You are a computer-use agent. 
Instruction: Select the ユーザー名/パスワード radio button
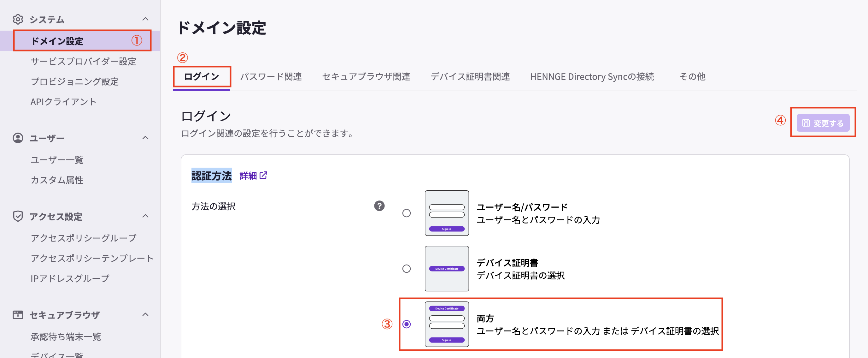click(x=407, y=213)
